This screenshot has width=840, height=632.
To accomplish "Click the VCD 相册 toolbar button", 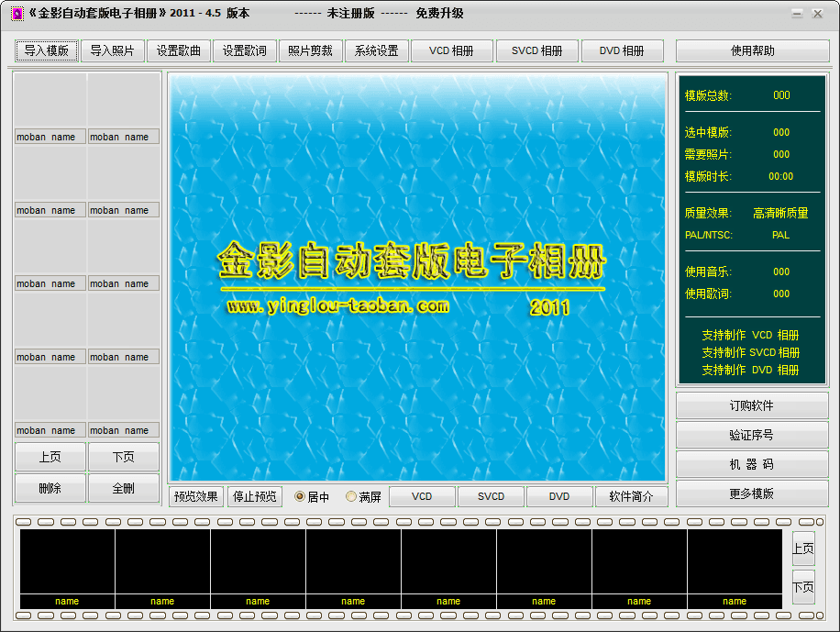I will (451, 51).
